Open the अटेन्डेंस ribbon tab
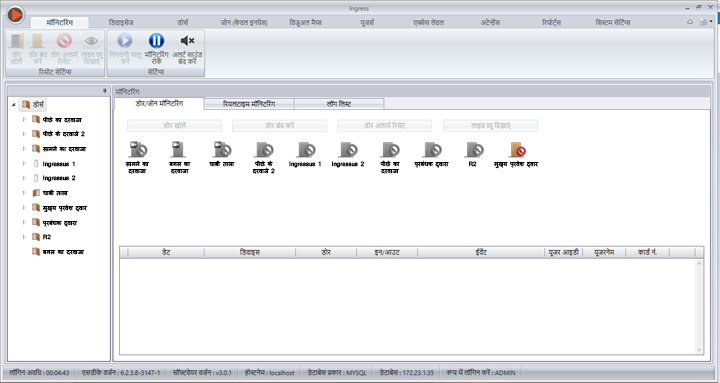This screenshot has width=720, height=383. click(490, 22)
